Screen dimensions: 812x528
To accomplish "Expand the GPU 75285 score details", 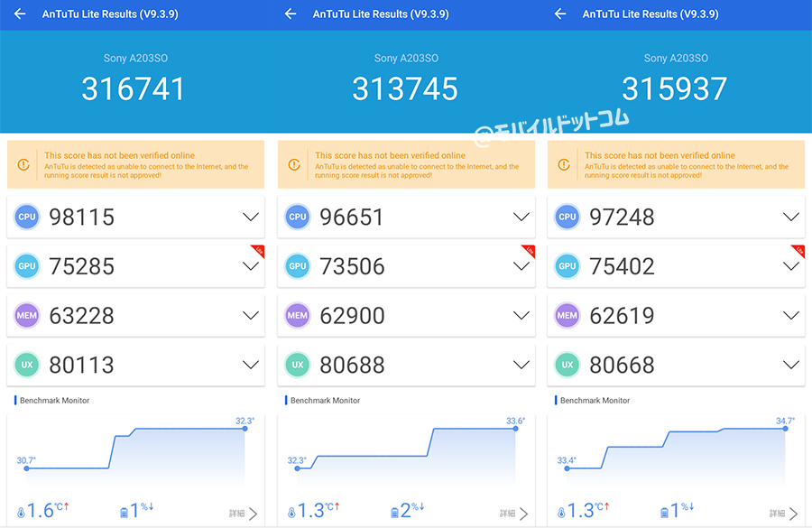I will click(251, 266).
